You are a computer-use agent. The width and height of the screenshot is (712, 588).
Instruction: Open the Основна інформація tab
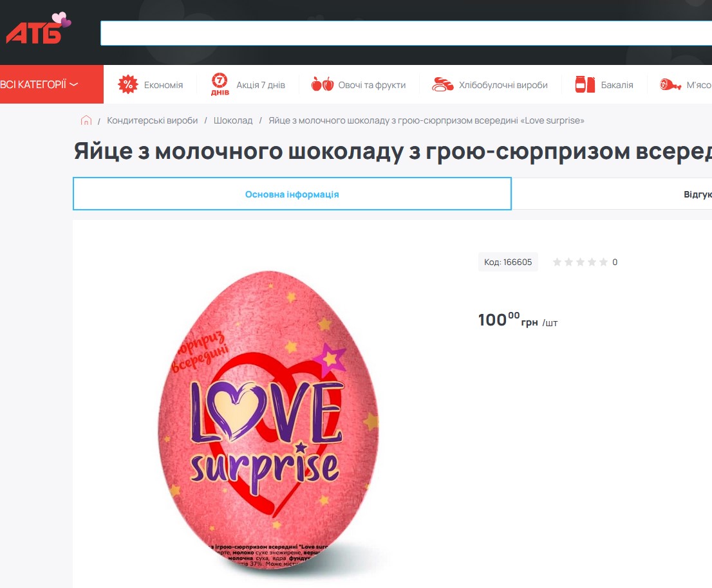click(292, 194)
